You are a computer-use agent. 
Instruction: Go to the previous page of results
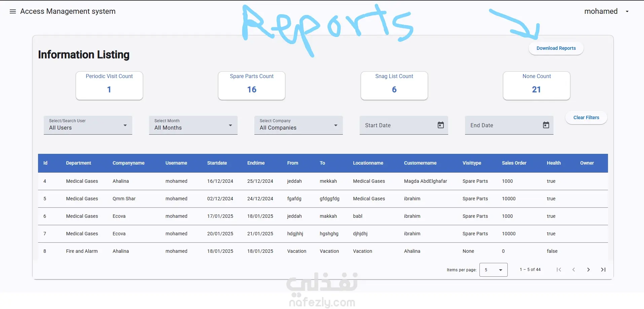pos(574,270)
